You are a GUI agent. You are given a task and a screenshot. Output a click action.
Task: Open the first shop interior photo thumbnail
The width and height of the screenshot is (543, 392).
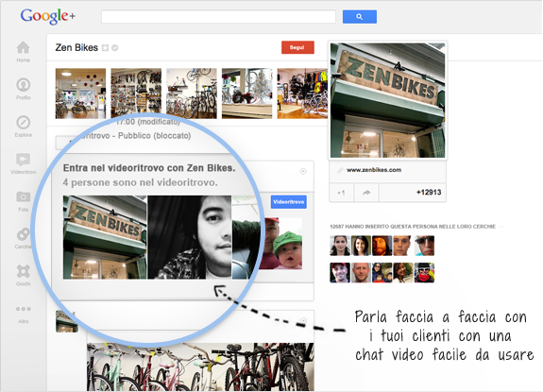coord(80,94)
